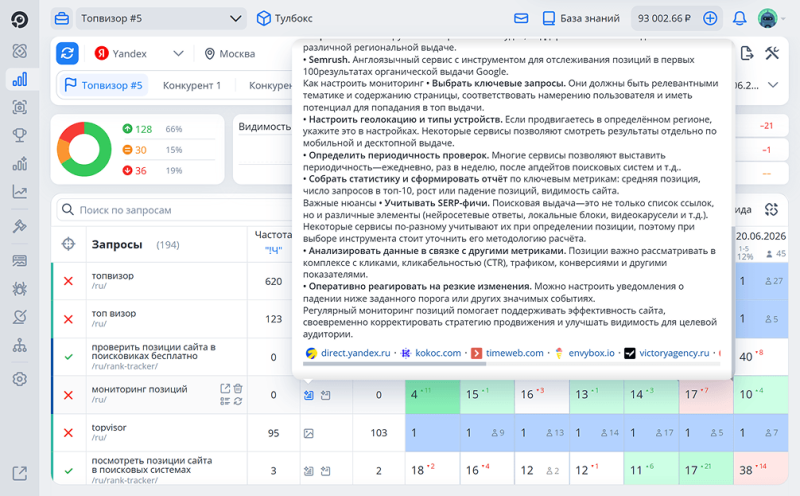Click the external-link icon at sidebar bottom
This screenshot has width=800, height=496.
(x=19, y=473)
